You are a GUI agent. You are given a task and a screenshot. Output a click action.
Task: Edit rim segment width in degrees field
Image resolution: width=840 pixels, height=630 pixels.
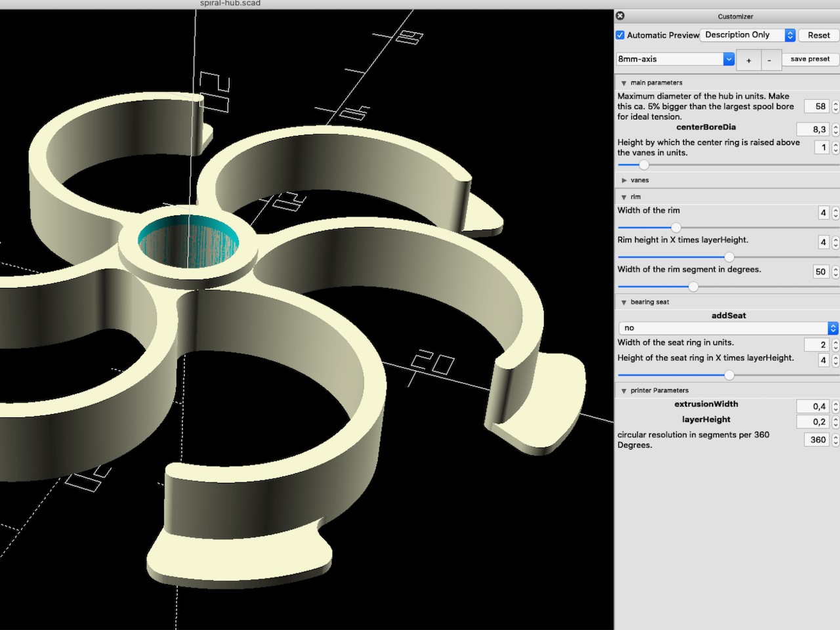[821, 272]
